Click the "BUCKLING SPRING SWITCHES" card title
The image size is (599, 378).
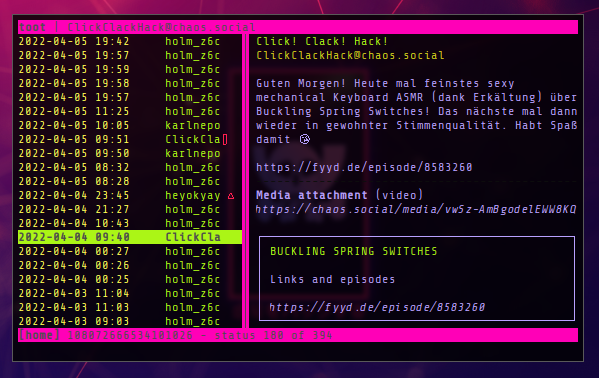(x=353, y=251)
